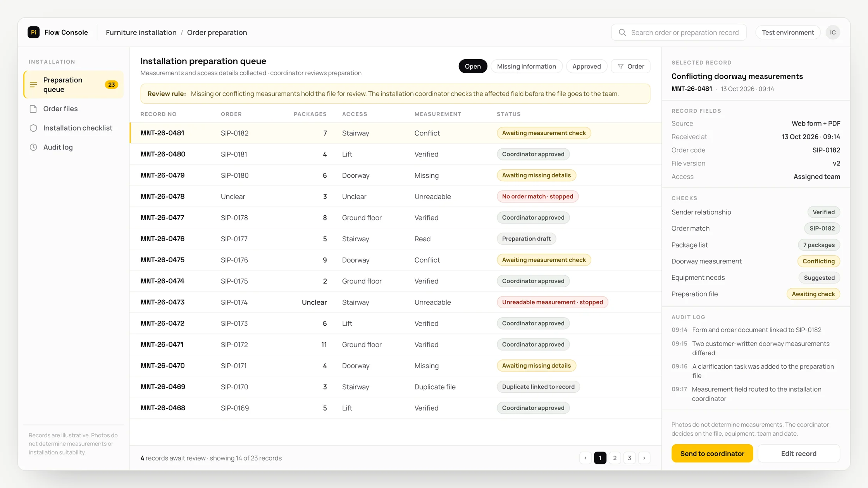868x488 pixels.
Task: Open Preparation queue in the sidebar
Action: coord(74,84)
